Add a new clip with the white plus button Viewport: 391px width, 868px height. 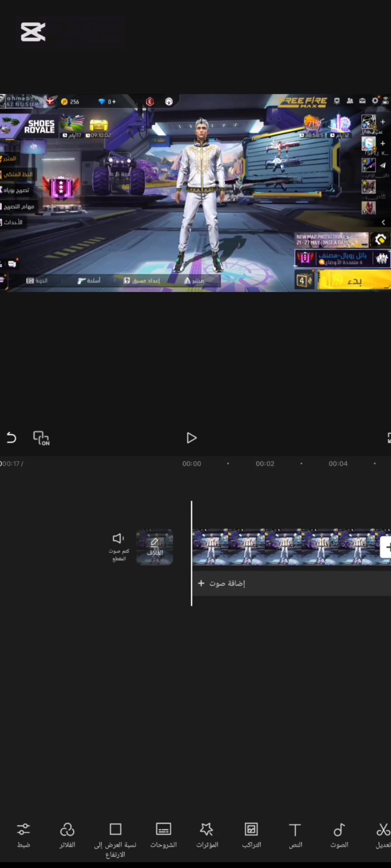pyautogui.click(x=386, y=547)
